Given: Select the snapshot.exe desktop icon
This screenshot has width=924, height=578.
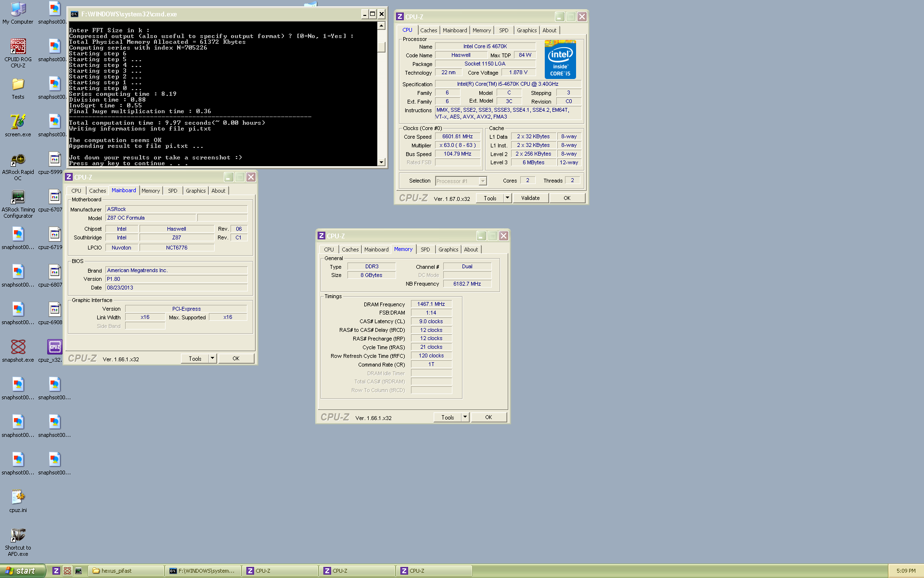Looking at the screenshot, I should coord(18,351).
